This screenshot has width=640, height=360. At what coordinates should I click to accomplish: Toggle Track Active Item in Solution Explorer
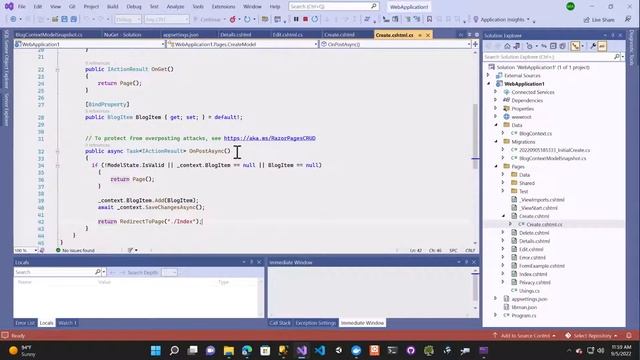pyautogui.click(x=575, y=46)
